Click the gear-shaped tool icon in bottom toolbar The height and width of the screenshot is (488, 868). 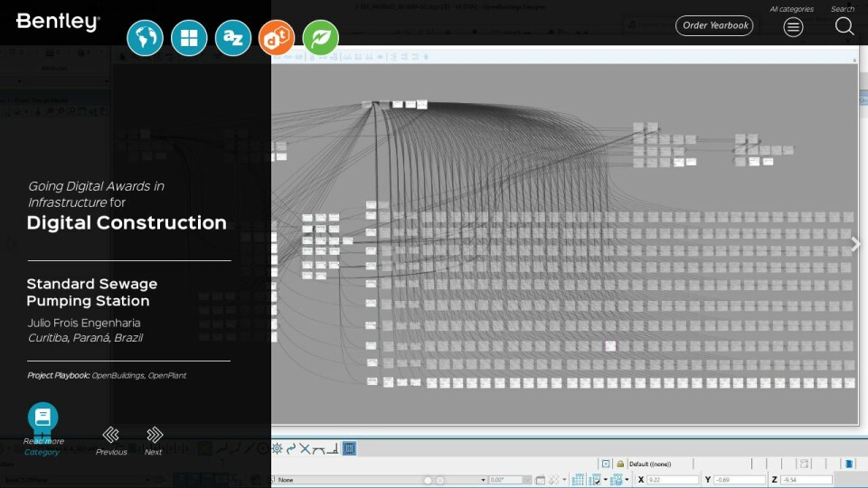pyautogui.click(x=277, y=449)
